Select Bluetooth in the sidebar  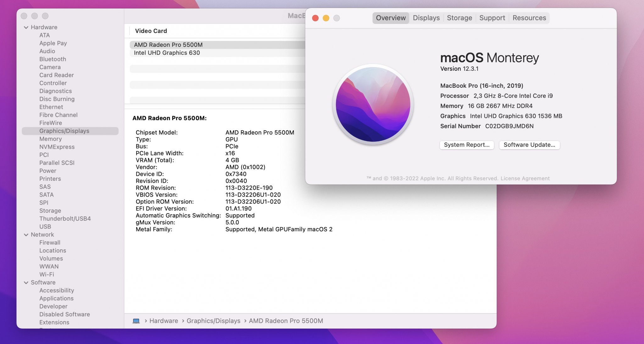click(x=53, y=59)
